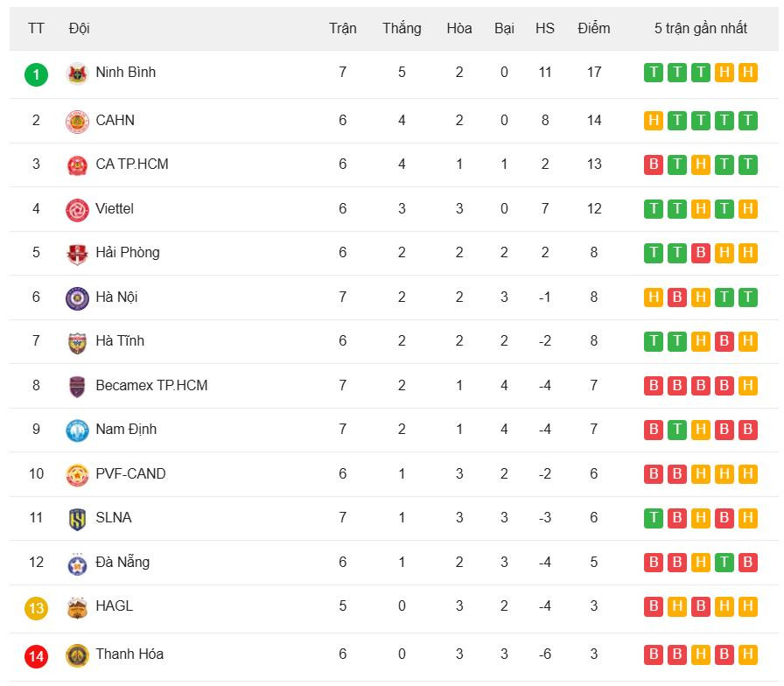
Task: Click the red rank 14 badge
Action: [36, 655]
